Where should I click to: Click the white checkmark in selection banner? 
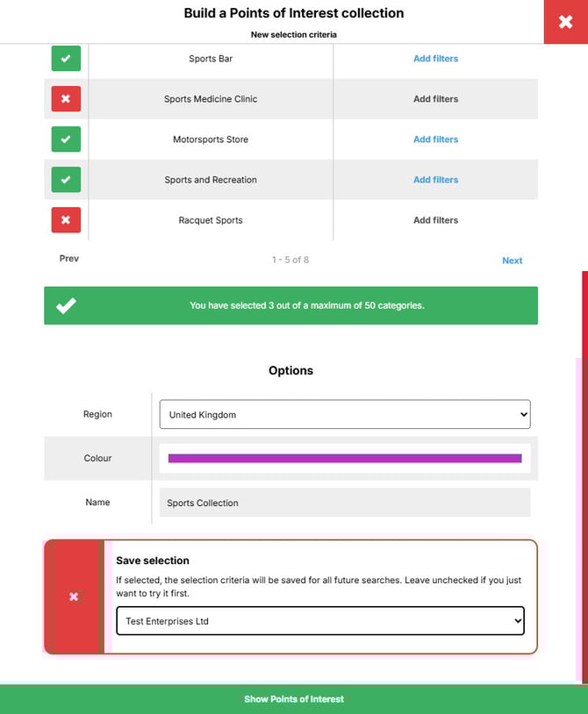[66, 306]
